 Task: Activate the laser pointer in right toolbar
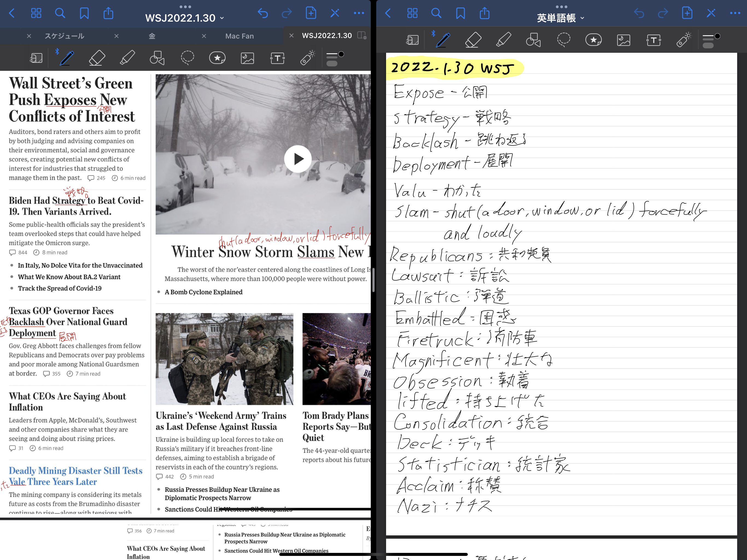[x=684, y=40]
